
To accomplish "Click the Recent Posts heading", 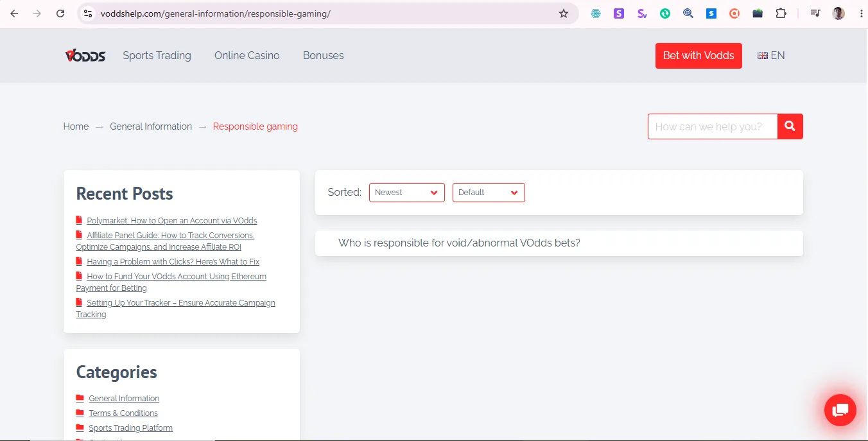I will 125,194.
